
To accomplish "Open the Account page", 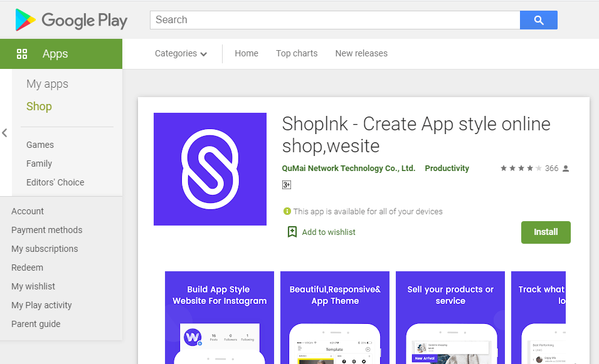I will (x=28, y=211).
